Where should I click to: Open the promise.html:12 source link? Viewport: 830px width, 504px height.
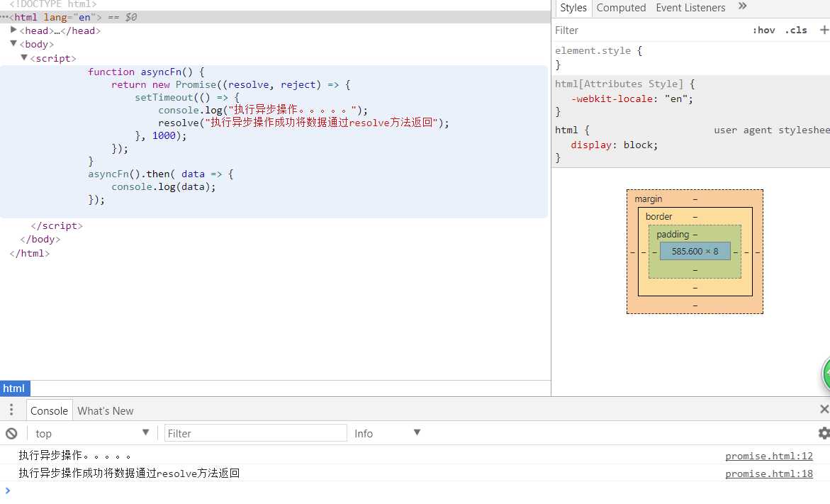[x=768, y=456]
